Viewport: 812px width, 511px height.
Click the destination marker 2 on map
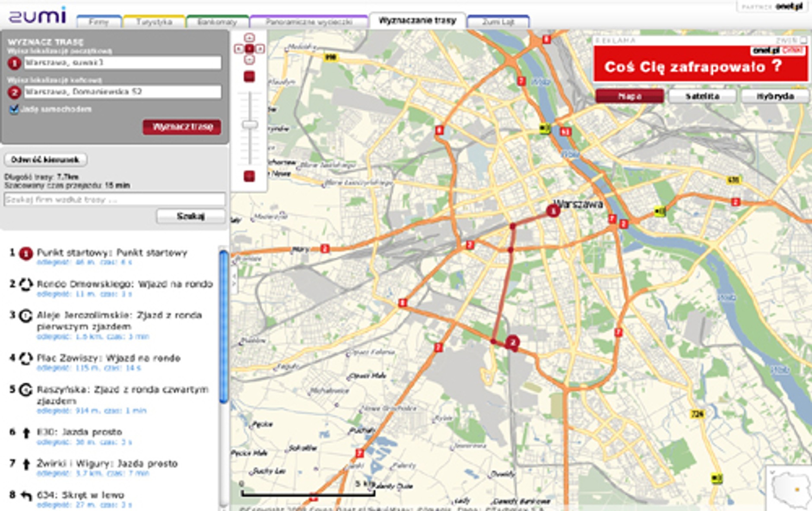(513, 343)
